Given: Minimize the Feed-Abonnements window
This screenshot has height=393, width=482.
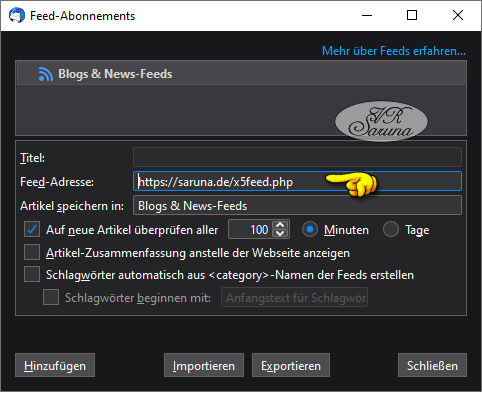Looking at the screenshot, I should click(x=367, y=15).
